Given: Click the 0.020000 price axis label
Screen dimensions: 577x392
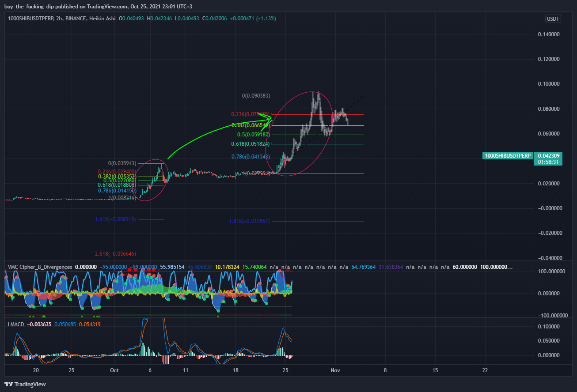Looking at the screenshot, I should [x=549, y=183].
